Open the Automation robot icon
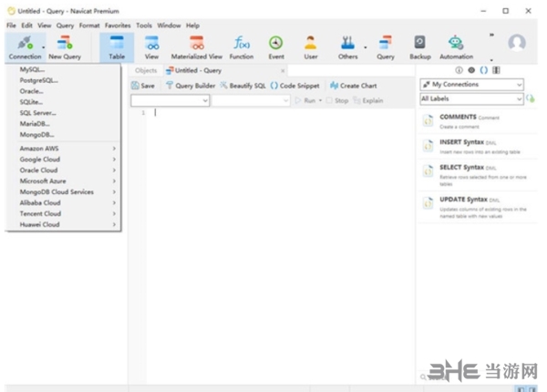The height and width of the screenshot is (392, 547). 457,47
